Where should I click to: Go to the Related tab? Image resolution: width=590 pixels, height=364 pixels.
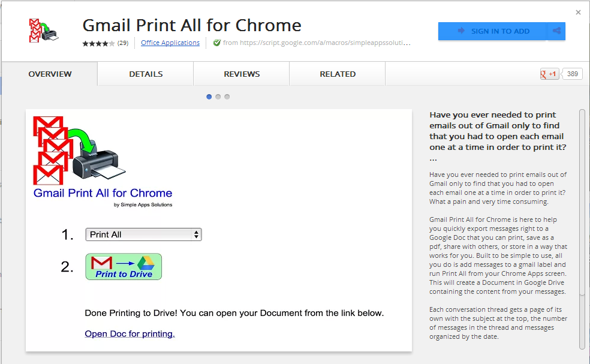338,74
